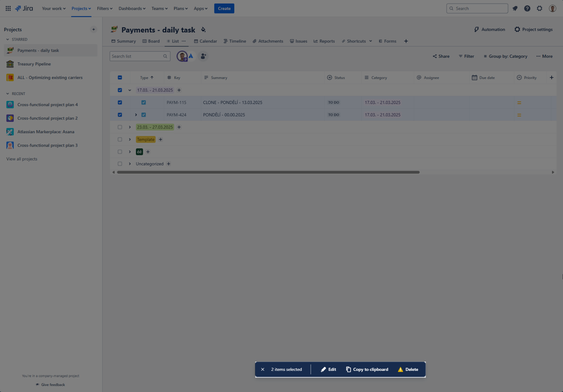Click the search magnifier in Search list
563x392 pixels.
165,56
